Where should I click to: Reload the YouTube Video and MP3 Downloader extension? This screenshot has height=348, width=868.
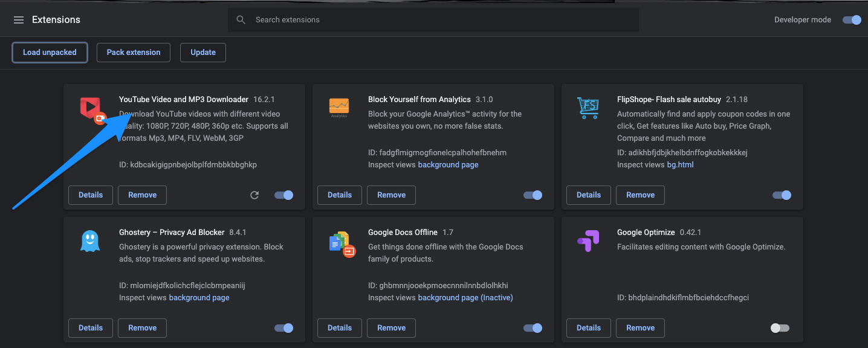pyautogui.click(x=254, y=195)
